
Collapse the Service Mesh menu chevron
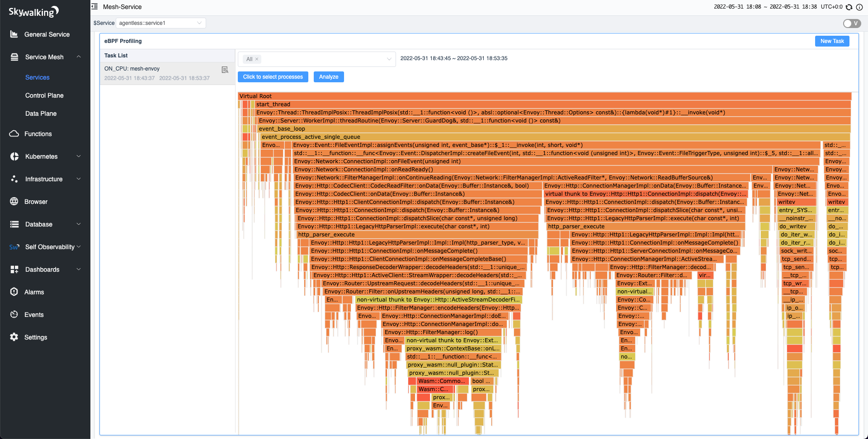click(x=79, y=57)
